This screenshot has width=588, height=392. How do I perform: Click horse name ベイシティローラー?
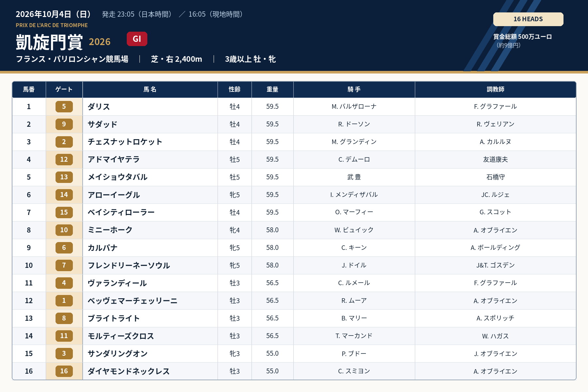[x=121, y=213]
